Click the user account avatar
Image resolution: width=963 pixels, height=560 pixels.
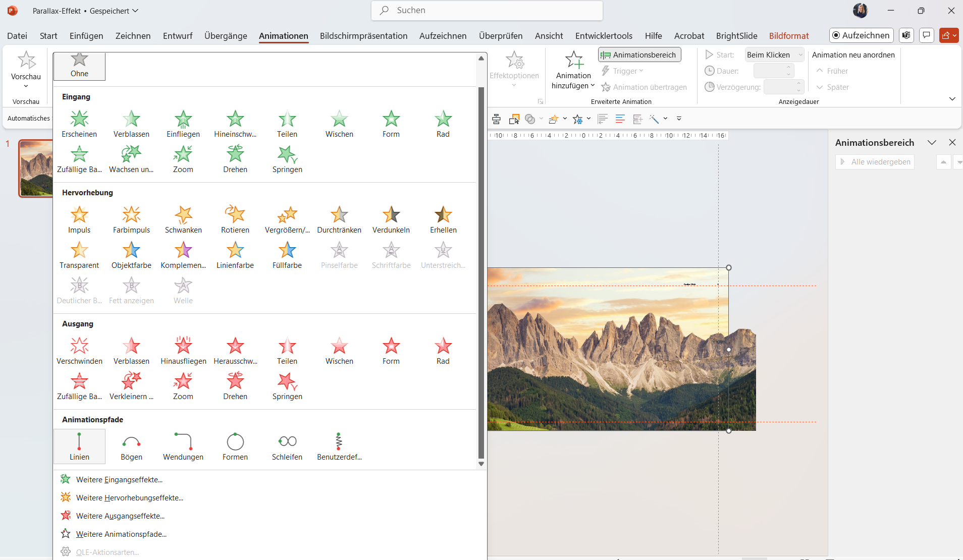click(861, 11)
